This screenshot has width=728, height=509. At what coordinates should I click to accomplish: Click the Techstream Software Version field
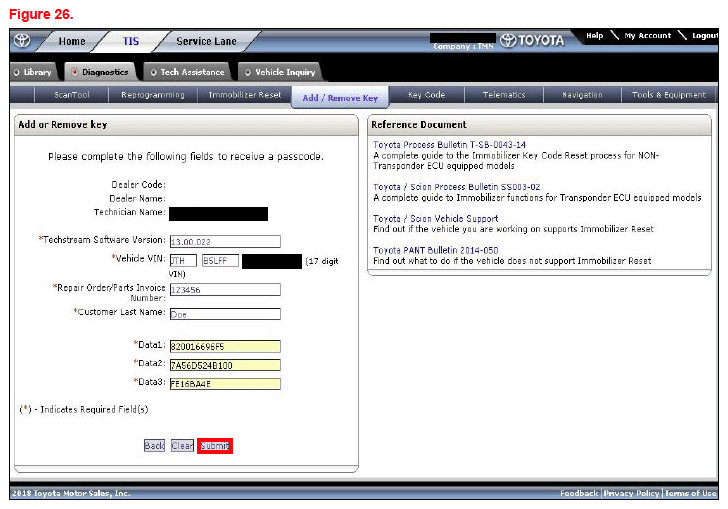(225, 241)
